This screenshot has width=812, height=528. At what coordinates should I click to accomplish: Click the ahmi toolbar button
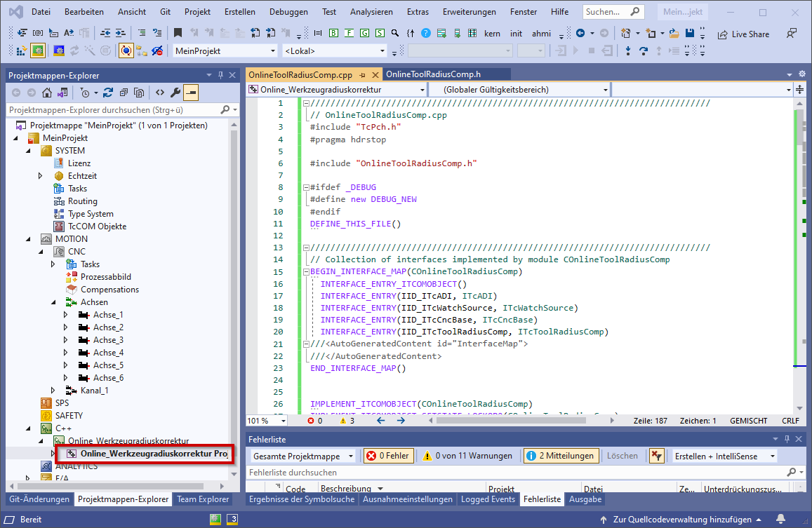pyautogui.click(x=541, y=34)
